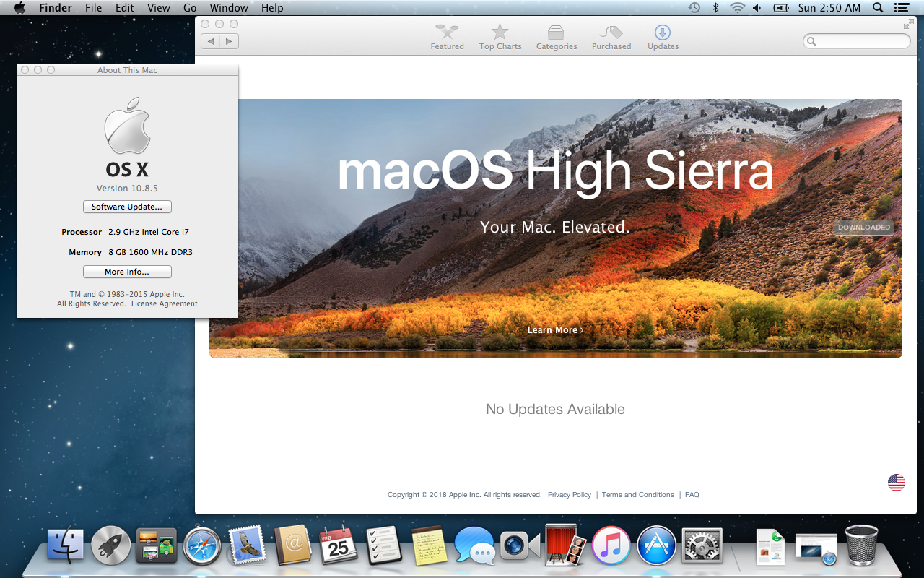
Task: Open the File menu
Action: click(93, 8)
